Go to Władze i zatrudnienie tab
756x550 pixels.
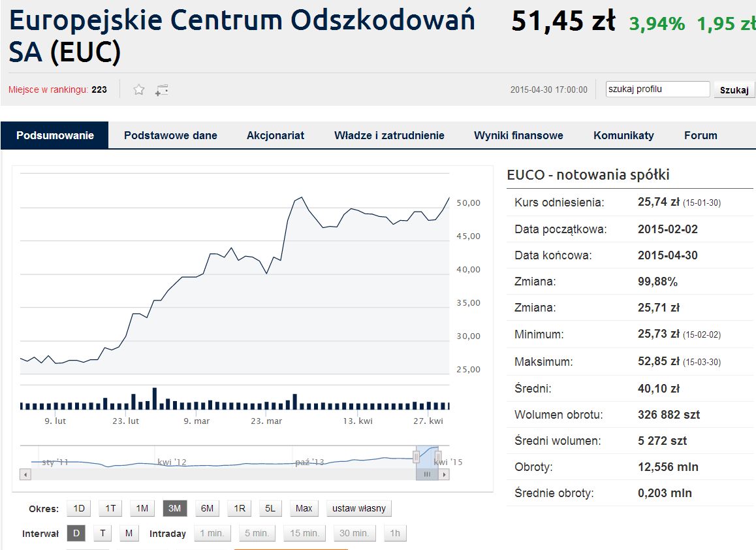(x=389, y=136)
